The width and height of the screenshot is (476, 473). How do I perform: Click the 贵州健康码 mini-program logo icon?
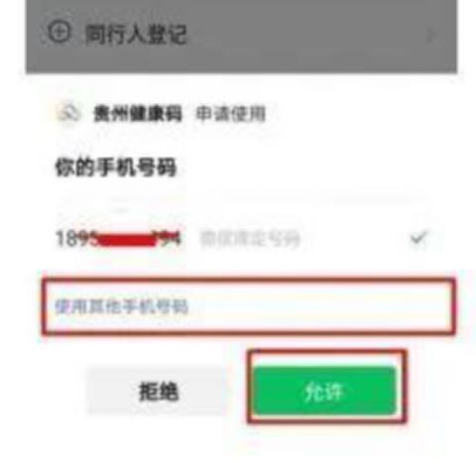pyautogui.click(x=68, y=113)
